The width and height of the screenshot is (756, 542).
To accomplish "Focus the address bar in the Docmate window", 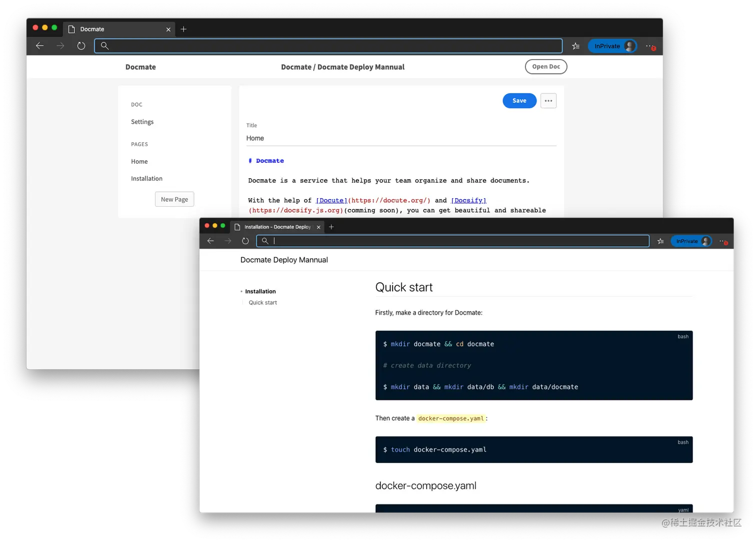I will point(328,46).
